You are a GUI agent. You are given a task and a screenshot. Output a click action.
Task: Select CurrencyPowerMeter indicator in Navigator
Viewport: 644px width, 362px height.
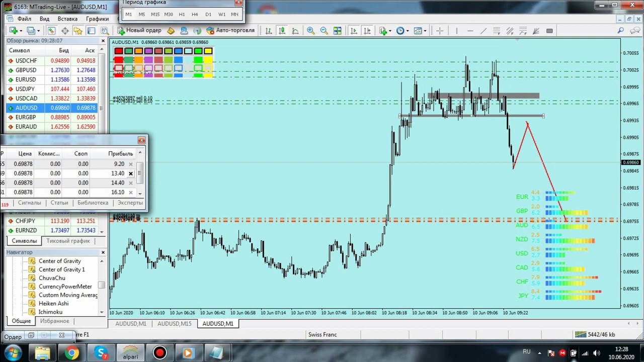pyautogui.click(x=65, y=287)
